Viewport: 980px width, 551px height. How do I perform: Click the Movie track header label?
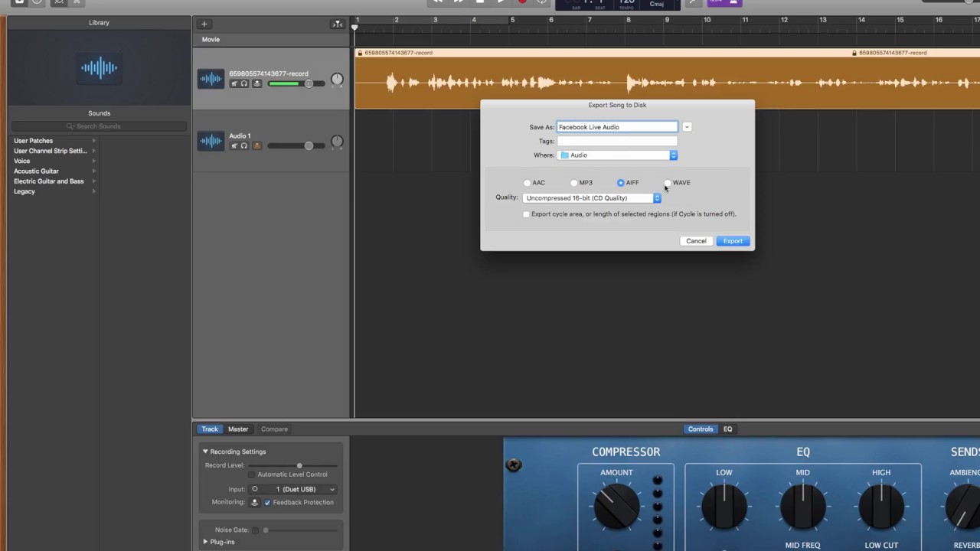[211, 39]
